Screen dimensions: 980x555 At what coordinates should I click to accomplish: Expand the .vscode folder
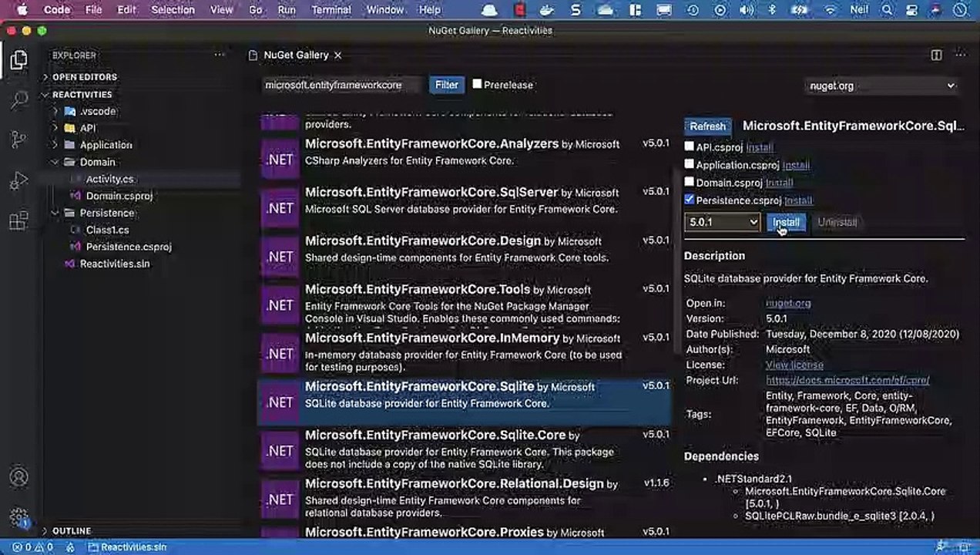[x=98, y=111]
